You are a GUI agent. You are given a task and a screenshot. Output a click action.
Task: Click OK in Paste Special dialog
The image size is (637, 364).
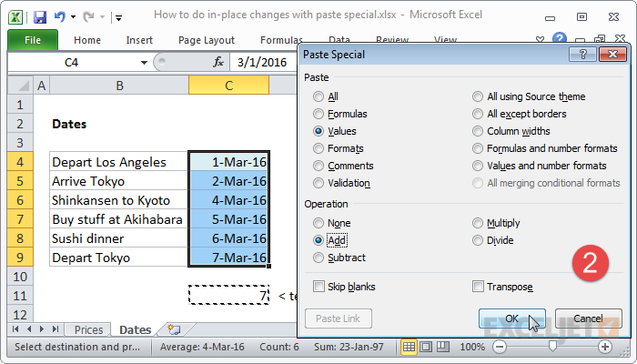[x=511, y=318]
